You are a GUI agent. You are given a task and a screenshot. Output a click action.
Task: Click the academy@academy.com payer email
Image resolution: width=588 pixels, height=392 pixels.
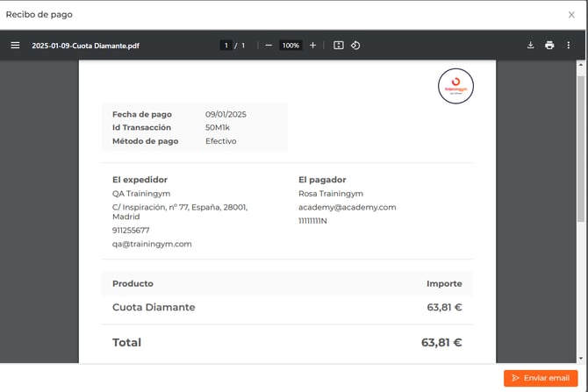pyautogui.click(x=347, y=207)
